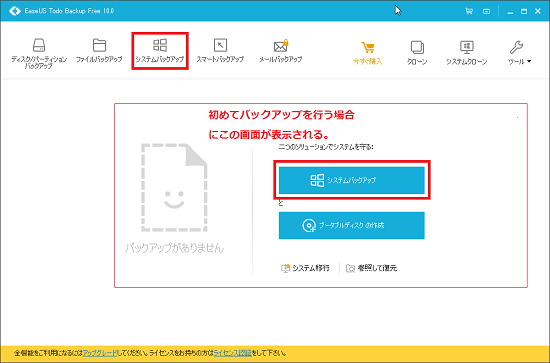Maximize the EaseUS Todo Backup window
Viewport: 550px width, 363px height.
click(x=524, y=12)
